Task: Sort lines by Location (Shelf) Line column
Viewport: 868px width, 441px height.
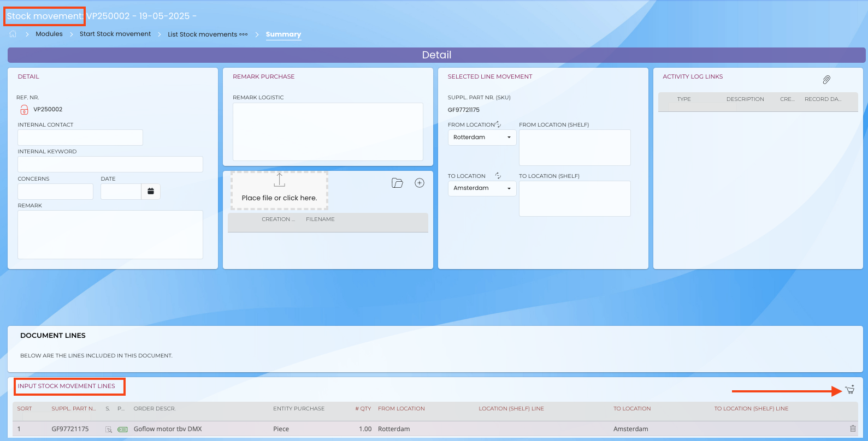Action: (511, 409)
